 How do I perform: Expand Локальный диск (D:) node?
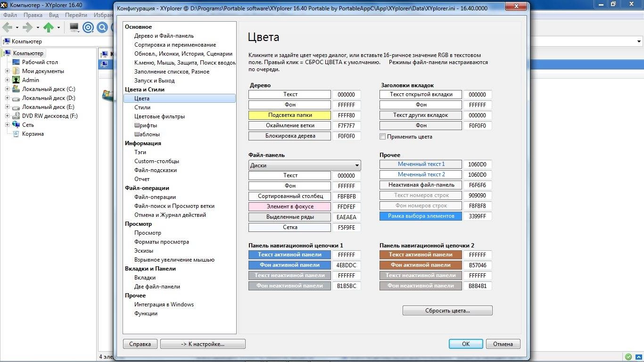tap(7, 98)
